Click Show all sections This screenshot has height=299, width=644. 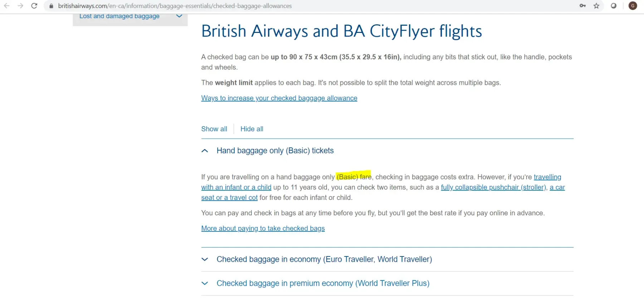(x=214, y=129)
